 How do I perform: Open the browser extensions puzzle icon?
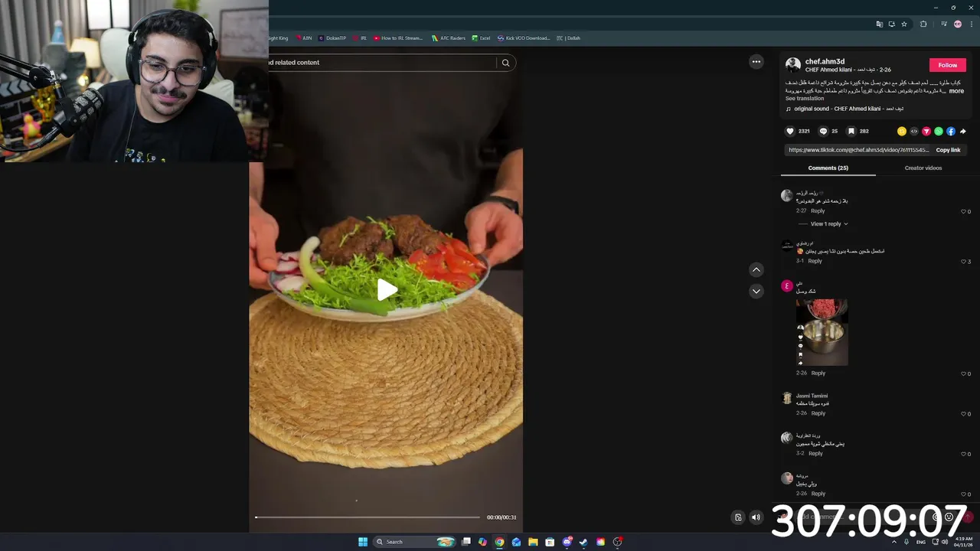pyautogui.click(x=923, y=24)
